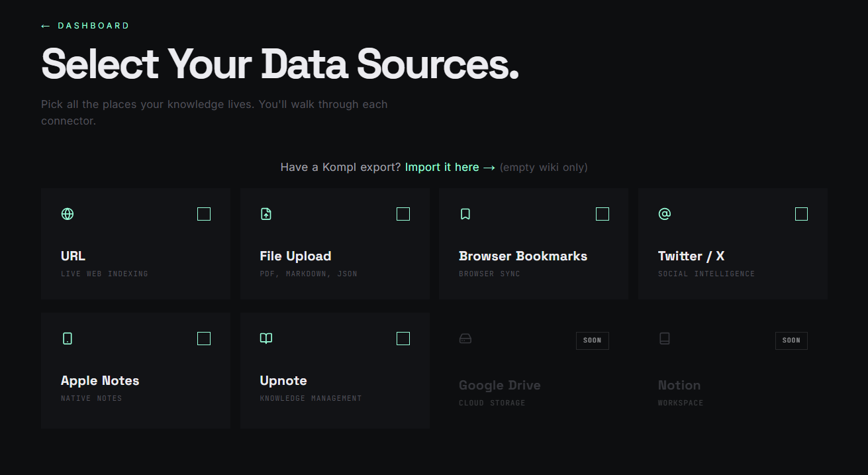Click 'WORKSPACE' subtitle under Notion
The width and height of the screenshot is (868, 475).
coord(681,403)
